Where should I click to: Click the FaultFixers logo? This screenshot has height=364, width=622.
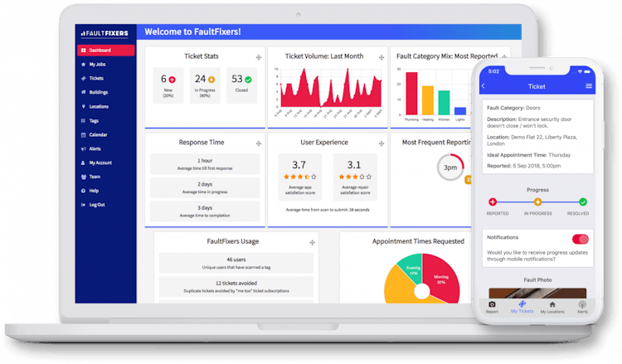[104, 33]
